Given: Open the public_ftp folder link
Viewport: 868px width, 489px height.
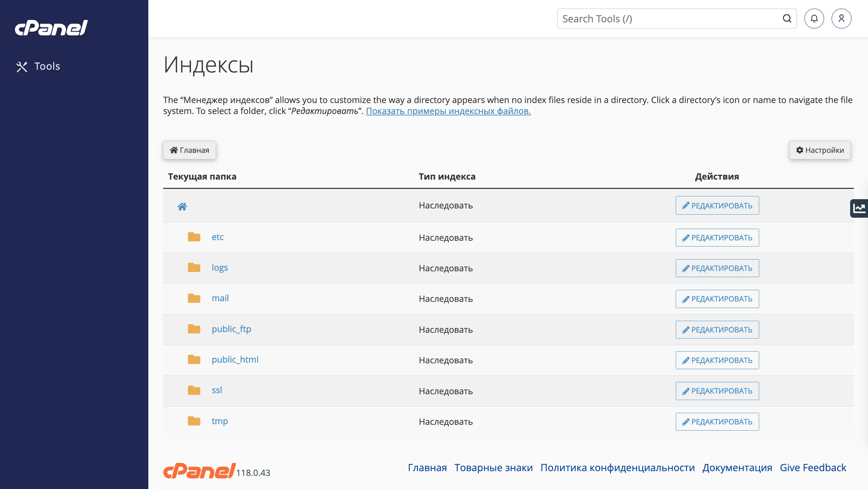Looking at the screenshot, I should [x=231, y=329].
